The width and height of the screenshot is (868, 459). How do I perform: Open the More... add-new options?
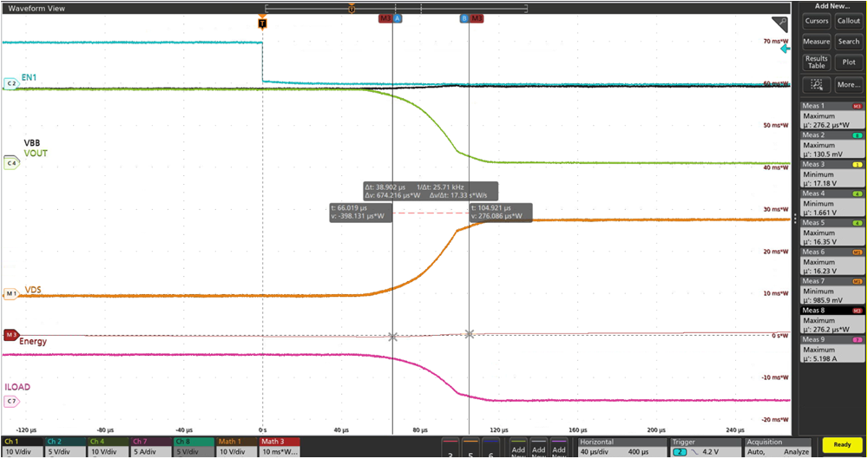pyautogui.click(x=848, y=84)
